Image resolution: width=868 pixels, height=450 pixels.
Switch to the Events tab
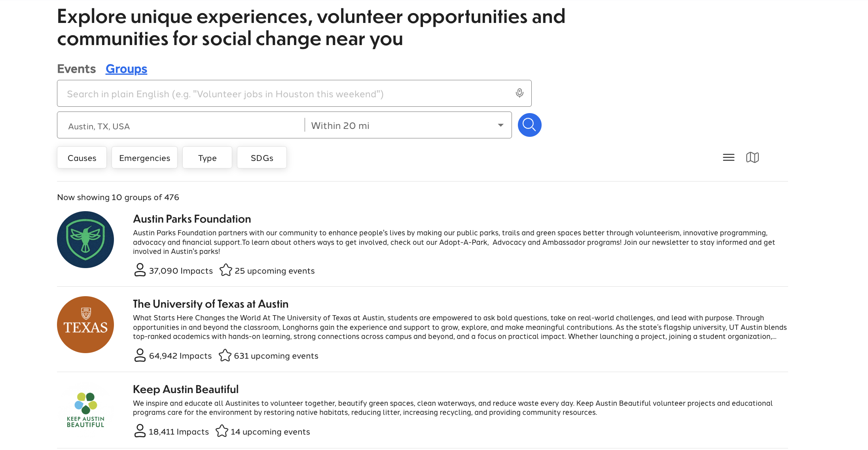[x=76, y=69]
